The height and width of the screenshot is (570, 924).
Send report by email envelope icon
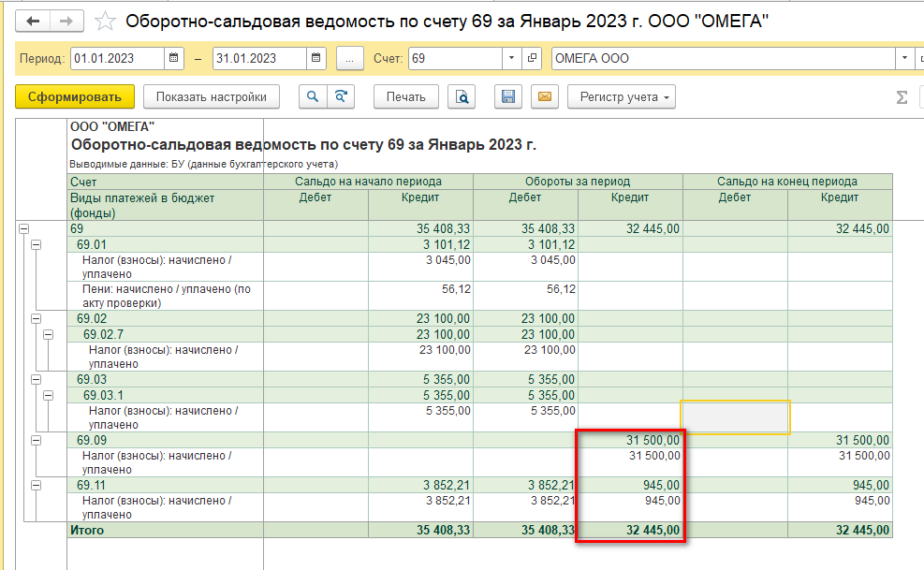pos(545,96)
